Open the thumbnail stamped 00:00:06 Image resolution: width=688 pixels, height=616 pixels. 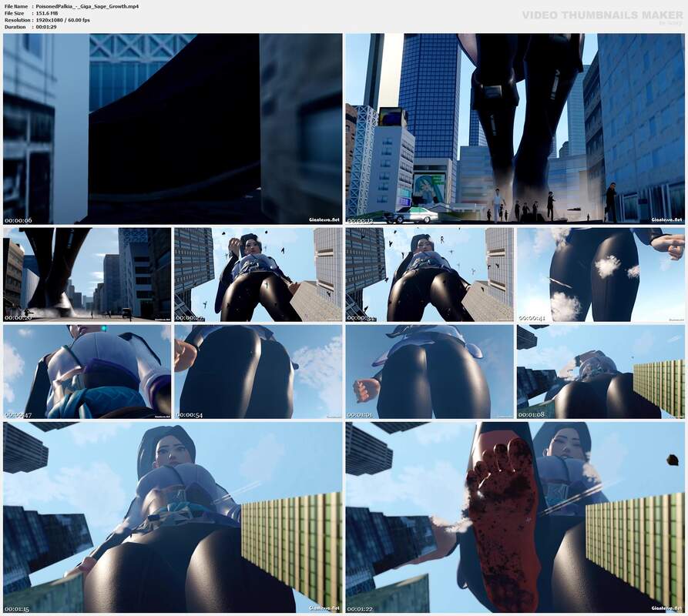click(x=173, y=129)
